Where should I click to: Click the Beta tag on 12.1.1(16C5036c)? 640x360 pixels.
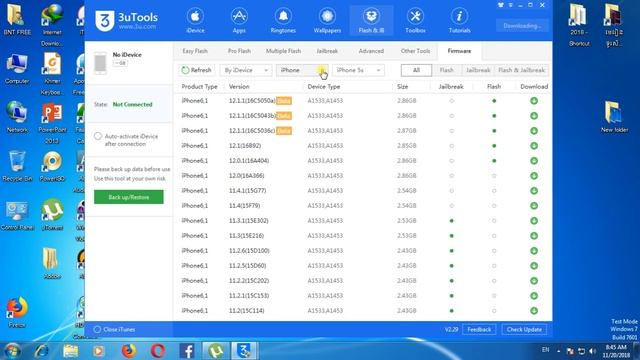coord(284,131)
